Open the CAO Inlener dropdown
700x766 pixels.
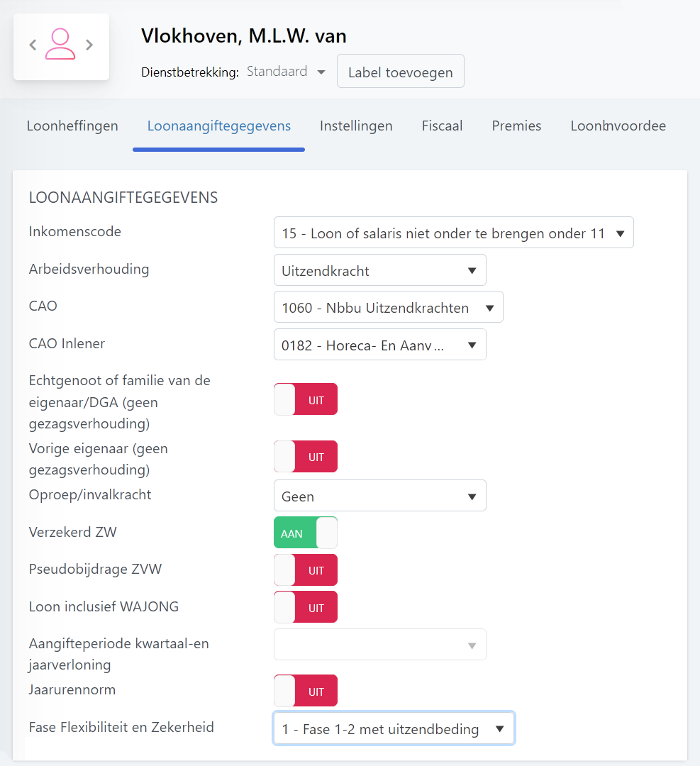[379, 345]
